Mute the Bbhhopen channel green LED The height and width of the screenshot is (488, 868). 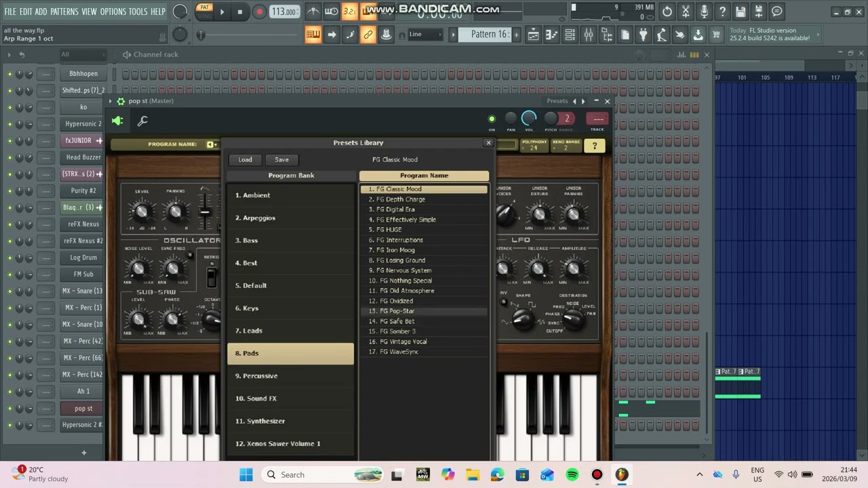[x=9, y=74]
